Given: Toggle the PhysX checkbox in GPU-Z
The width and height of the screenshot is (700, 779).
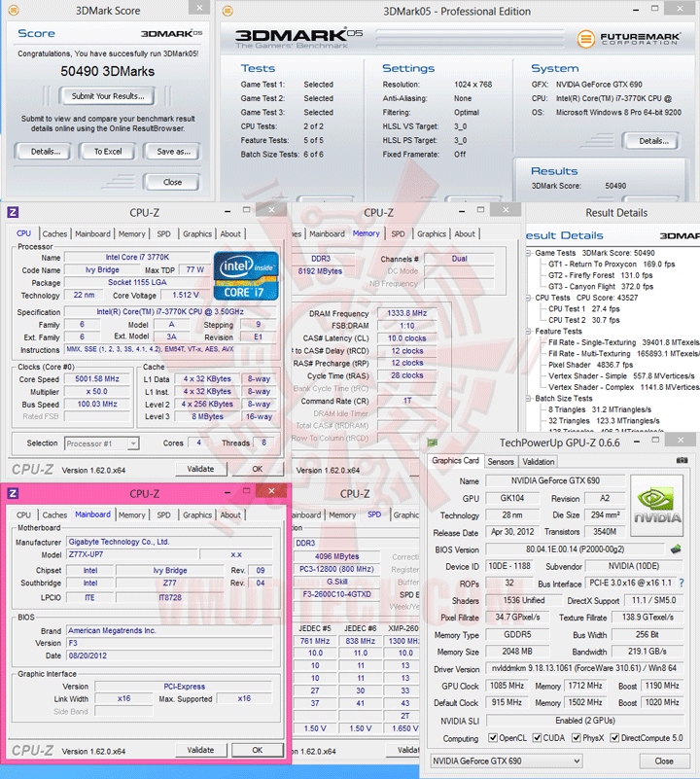Looking at the screenshot, I should tap(577, 738).
